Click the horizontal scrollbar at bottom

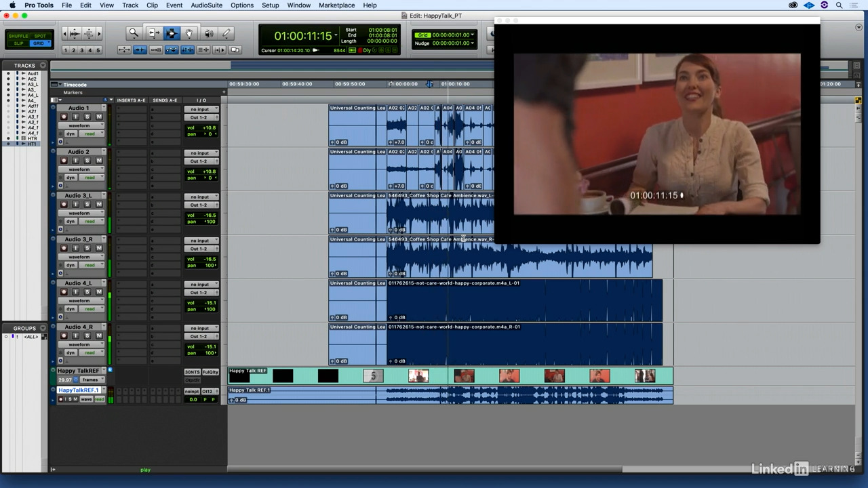[425, 469]
